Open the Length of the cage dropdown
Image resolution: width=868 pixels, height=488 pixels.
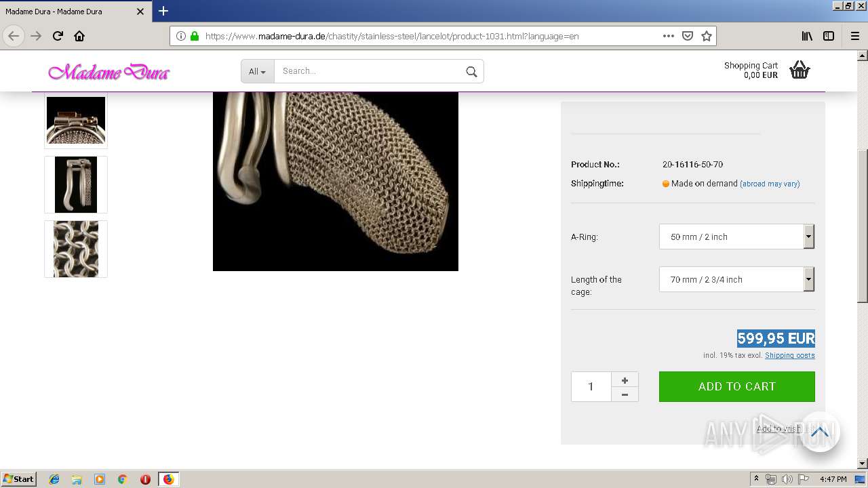[736, 279]
